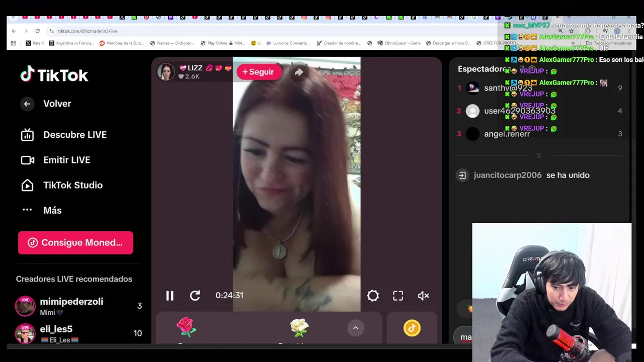Screen dimensions: 644x362
Task: Pause the live stream
Action: point(170,296)
